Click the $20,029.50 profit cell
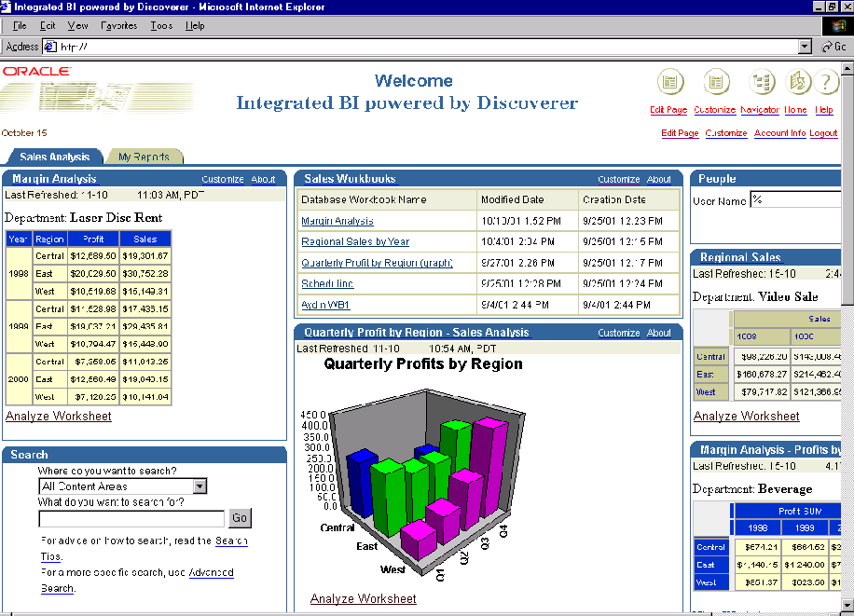The width and height of the screenshot is (854, 616). coord(93,273)
